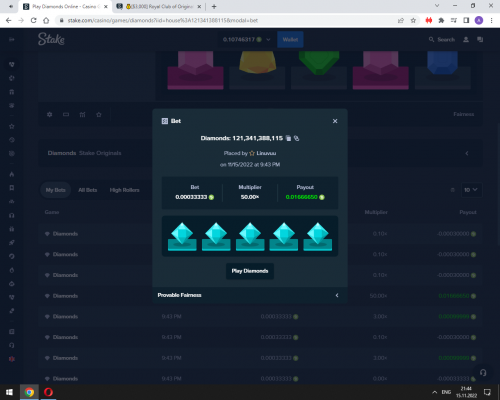Open Chrome extensions puzzle icon

(441, 20)
